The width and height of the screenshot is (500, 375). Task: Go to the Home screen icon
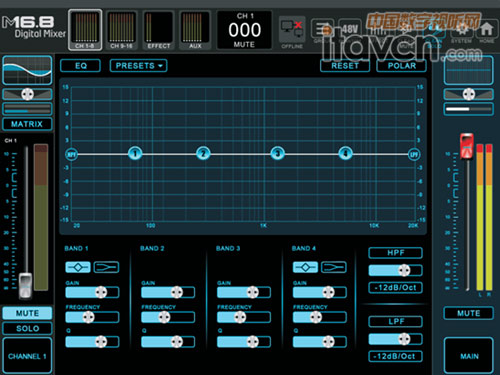tap(487, 31)
